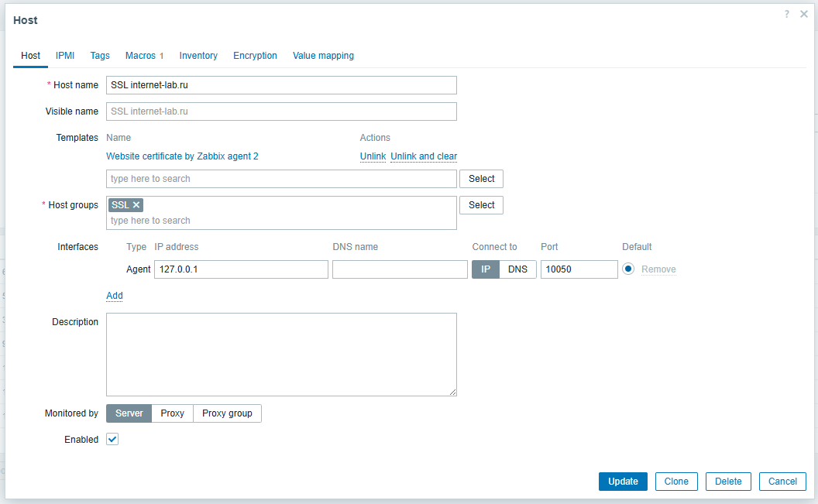Remove the SSL host group tag
This screenshot has height=504, width=818.
point(136,205)
